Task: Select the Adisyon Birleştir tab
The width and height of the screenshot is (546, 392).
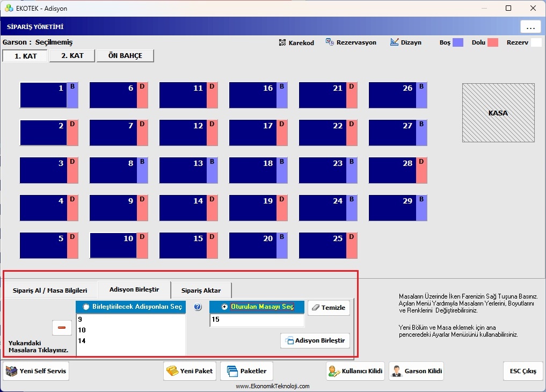Action: coord(134,289)
